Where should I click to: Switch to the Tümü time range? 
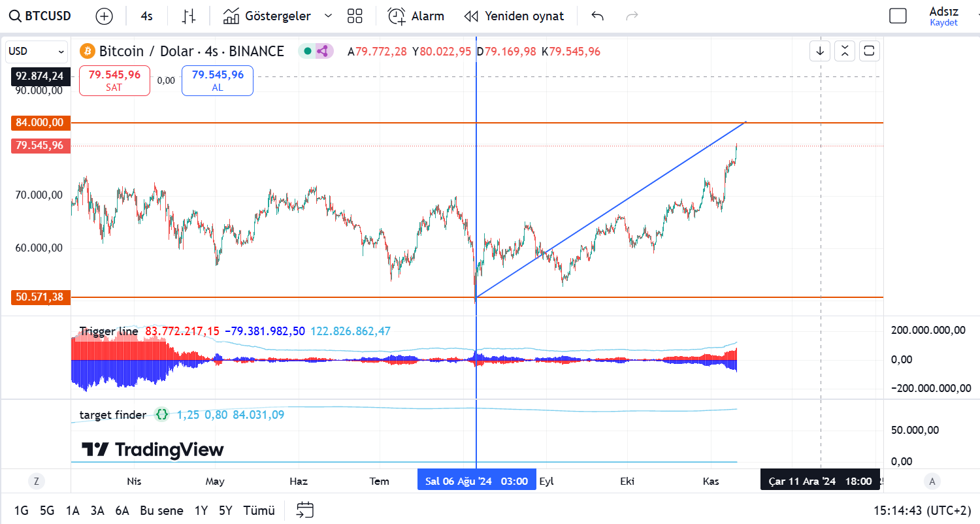click(259, 510)
